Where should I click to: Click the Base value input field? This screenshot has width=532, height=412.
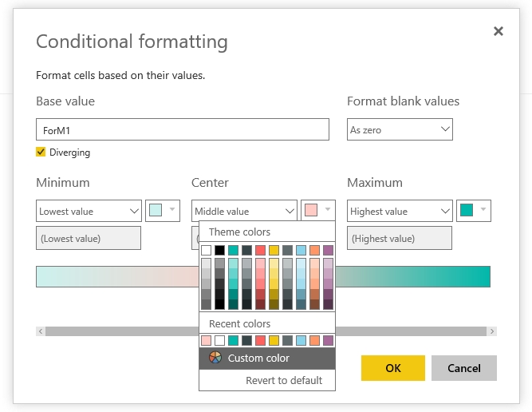pyautogui.click(x=183, y=129)
